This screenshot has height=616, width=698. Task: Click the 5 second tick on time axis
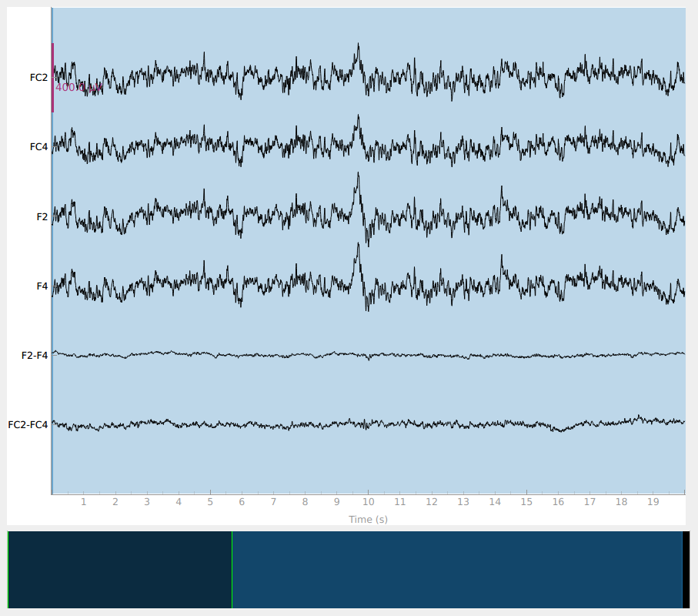coord(210,502)
